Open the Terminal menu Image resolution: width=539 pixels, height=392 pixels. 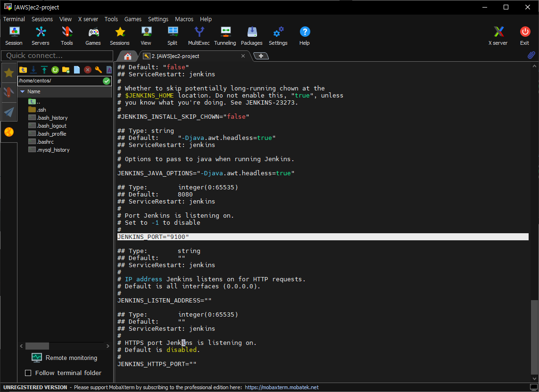(14, 19)
